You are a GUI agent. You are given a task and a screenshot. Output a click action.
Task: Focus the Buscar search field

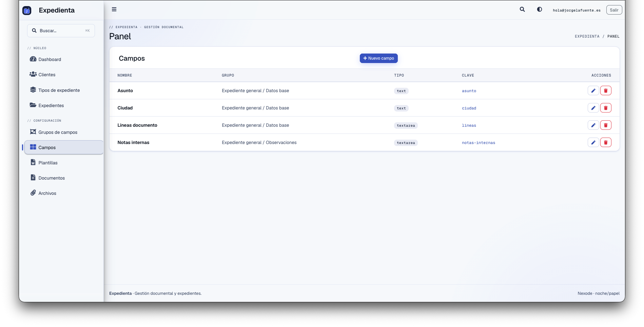[x=61, y=30]
